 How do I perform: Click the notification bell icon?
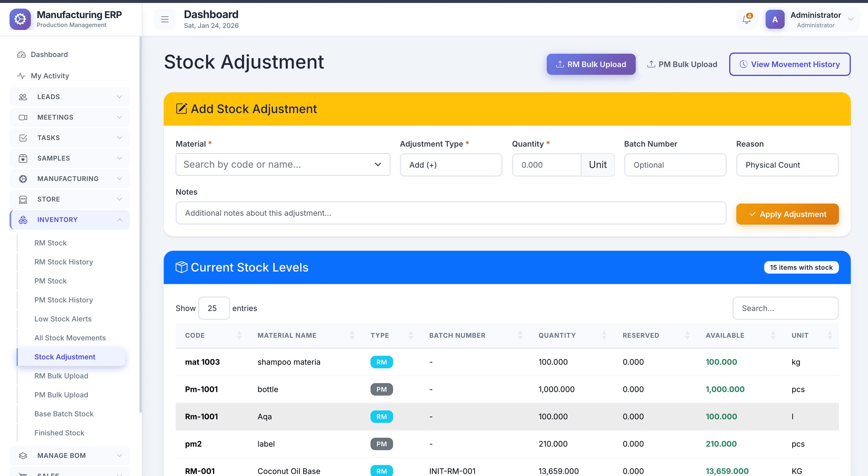click(x=746, y=20)
